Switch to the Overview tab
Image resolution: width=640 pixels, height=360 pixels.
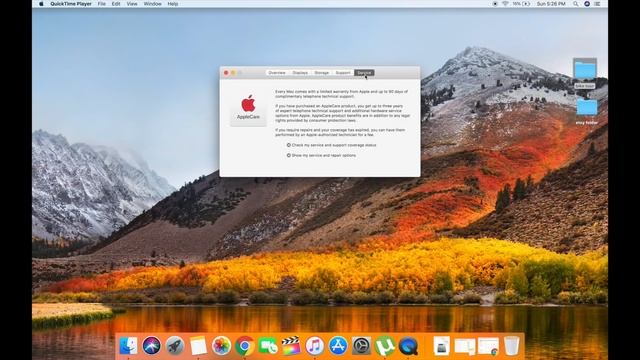pyautogui.click(x=277, y=73)
